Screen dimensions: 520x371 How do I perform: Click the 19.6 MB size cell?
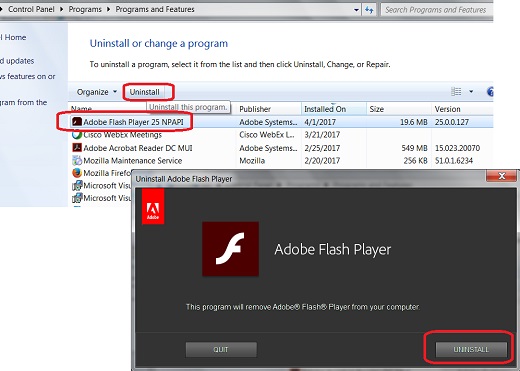414,122
